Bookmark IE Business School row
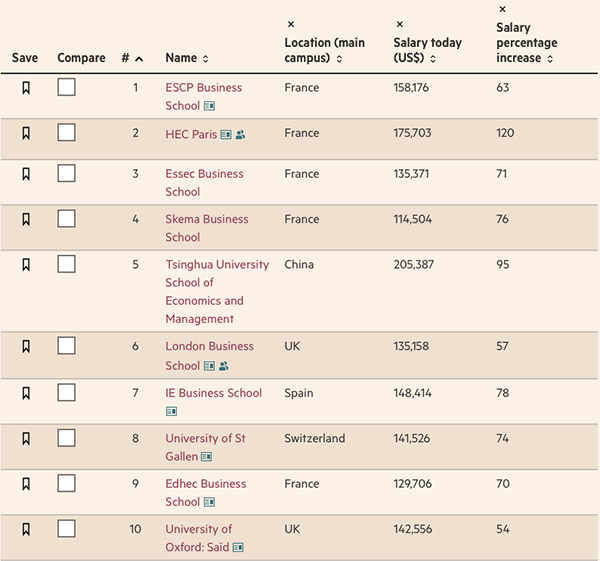Image resolution: width=600 pixels, height=561 pixels. (26, 393)
